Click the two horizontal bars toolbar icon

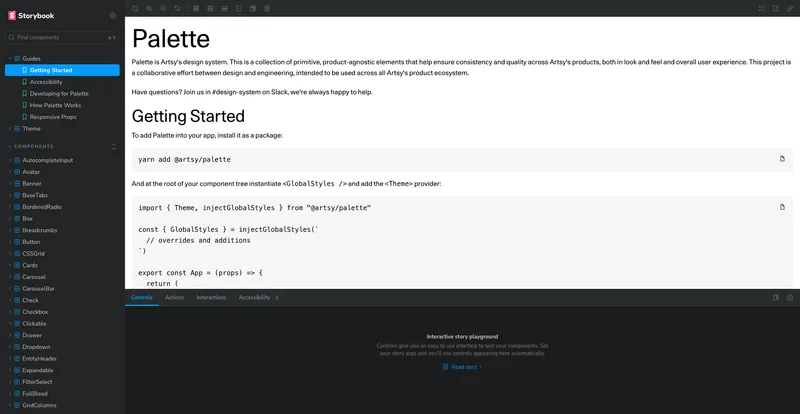224,8
